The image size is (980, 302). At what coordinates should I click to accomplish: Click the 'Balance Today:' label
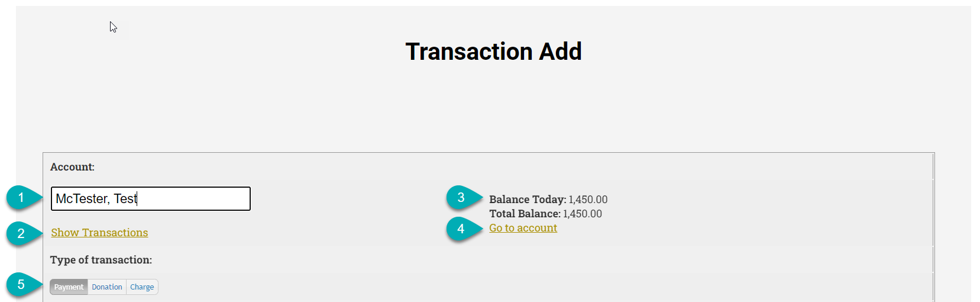coord(528,200)
